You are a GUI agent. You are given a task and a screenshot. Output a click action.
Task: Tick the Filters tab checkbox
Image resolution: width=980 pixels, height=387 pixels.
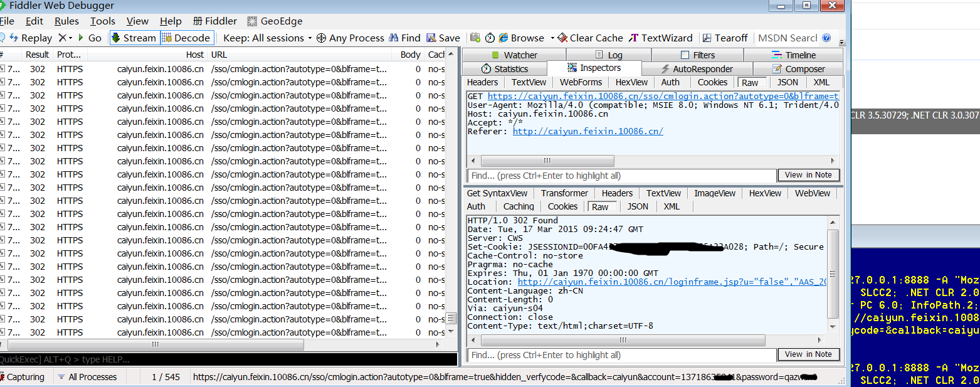(685, 55)
